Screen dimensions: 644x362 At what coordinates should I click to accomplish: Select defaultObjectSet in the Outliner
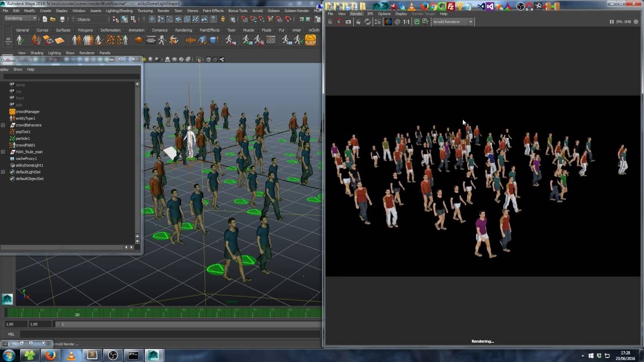(x=29, y=178)
